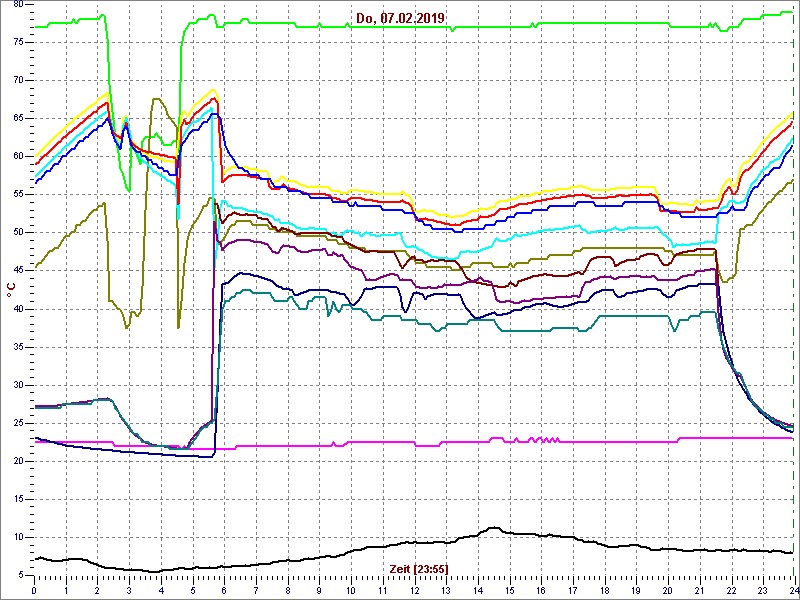Click the olive curve's peak near hour 4
The image size is (800, 600).
pos(156,99)
